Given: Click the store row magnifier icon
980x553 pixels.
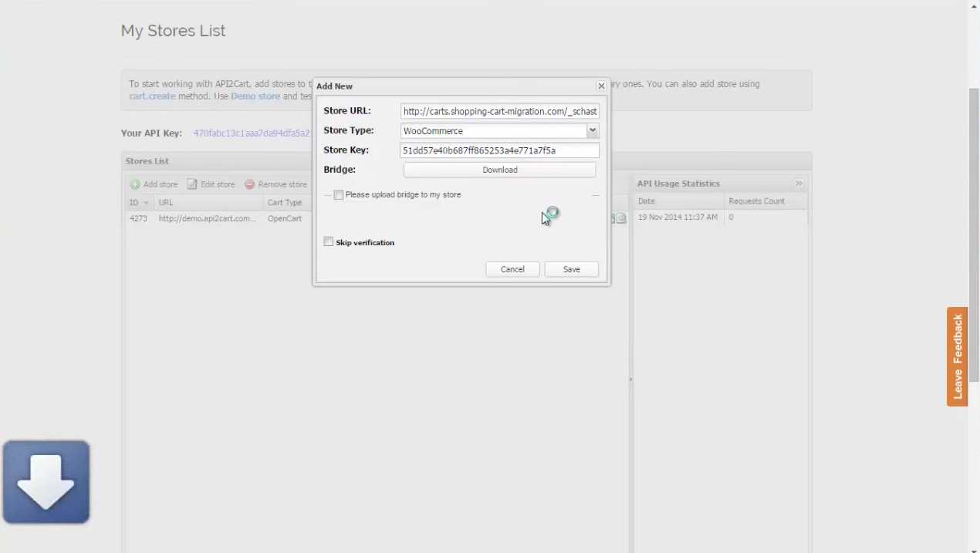Looking at the screenshot, I should [621, 218].
